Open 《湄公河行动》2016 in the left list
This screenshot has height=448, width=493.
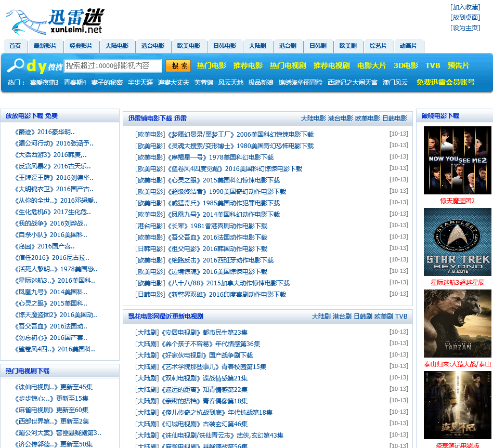point(54,143)
